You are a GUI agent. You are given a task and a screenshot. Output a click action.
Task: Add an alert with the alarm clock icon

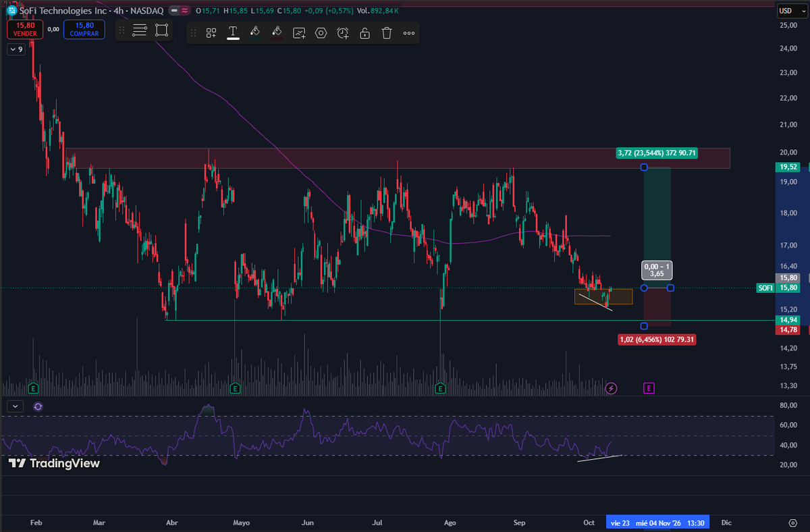tap(343, 33)
